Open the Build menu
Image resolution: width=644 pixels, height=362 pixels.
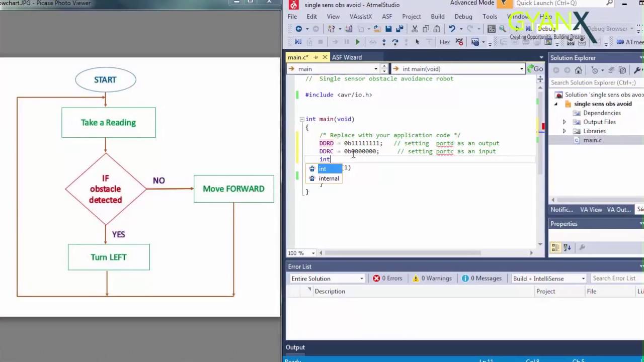pos(438,17)
